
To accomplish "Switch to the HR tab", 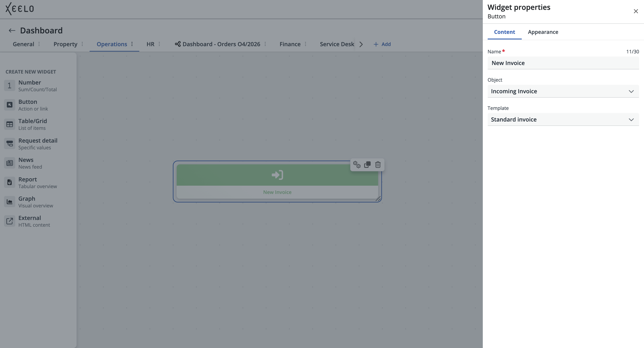I will [x=150, y=44].
